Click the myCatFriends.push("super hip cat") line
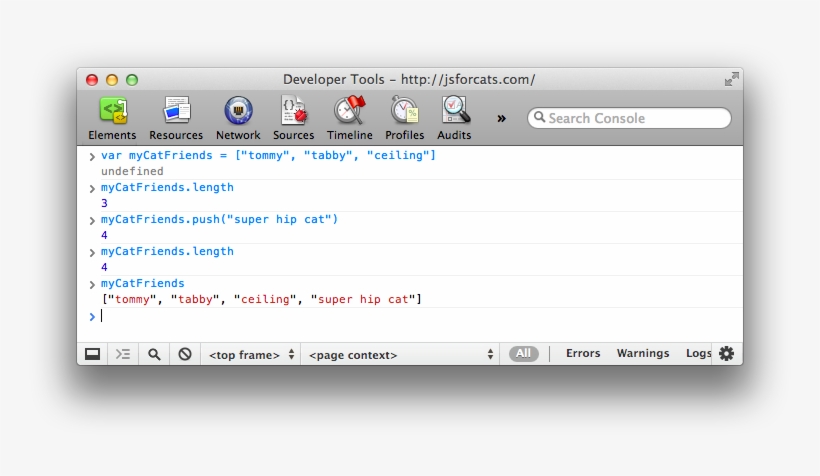This screenshot has height=476, width=820. (220, 219)
